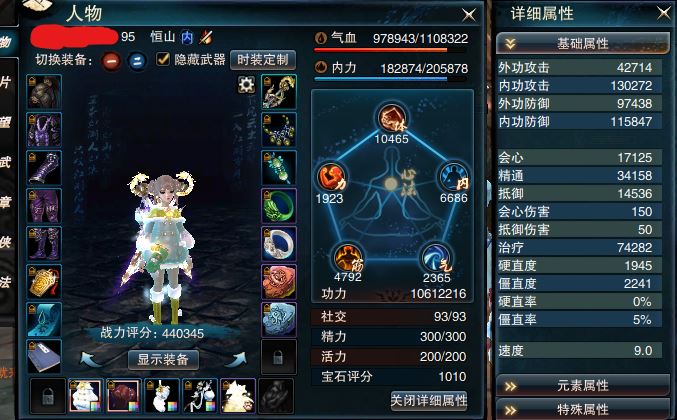Open the 时装定制 button
Image resolution: width=677 pixels, height=420 pixels.
[263, 60]
